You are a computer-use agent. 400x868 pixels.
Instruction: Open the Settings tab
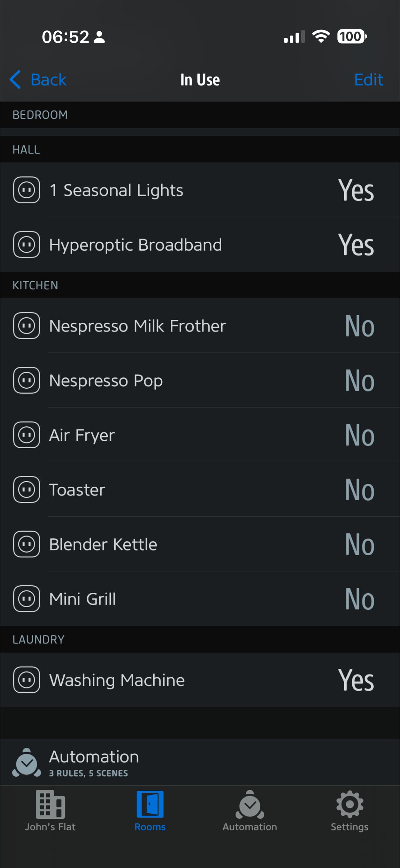(x=350, y=811)
